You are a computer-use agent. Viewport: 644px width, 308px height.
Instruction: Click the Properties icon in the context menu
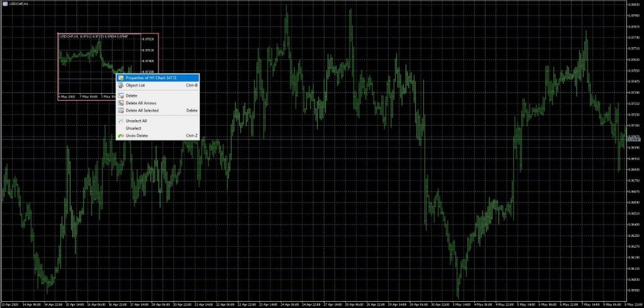click(121, 77)
